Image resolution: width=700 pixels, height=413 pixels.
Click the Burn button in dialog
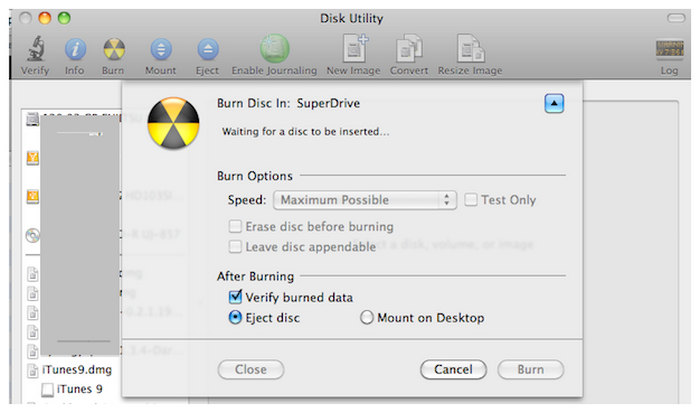point(530,369)
